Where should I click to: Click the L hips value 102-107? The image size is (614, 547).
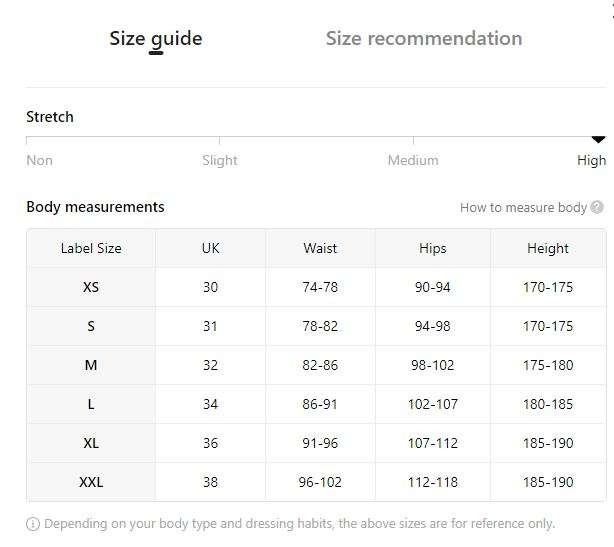(433, 404)
